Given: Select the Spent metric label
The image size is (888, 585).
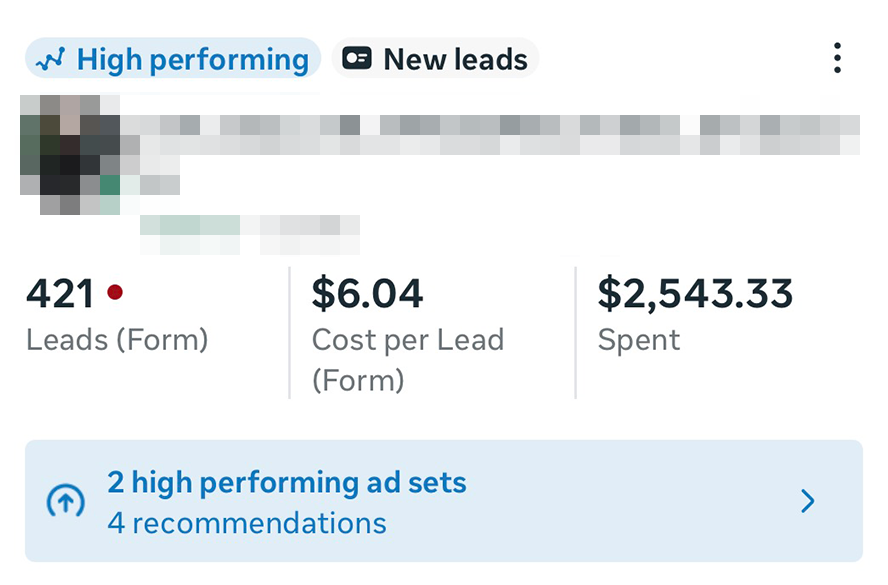Looking at the screenshot, I should pos(639,340).
